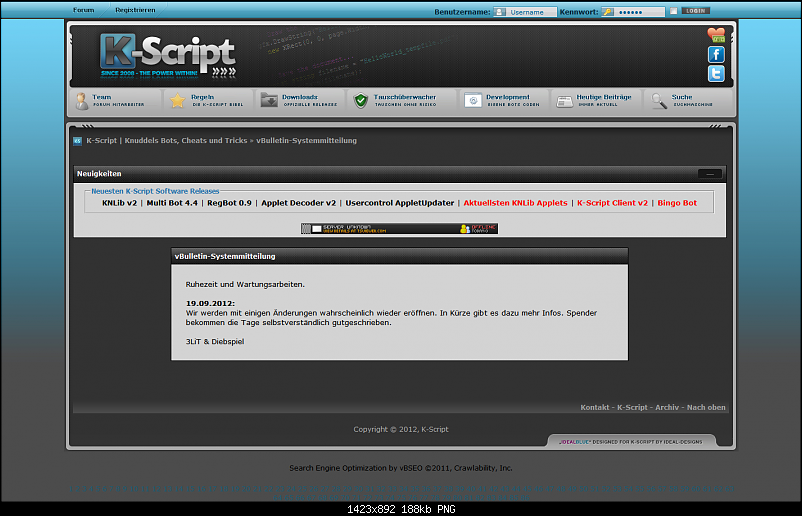The image size is (802, 516).
Task: Open Usercontrol AppletUpdater link
Action: point(399,203)
